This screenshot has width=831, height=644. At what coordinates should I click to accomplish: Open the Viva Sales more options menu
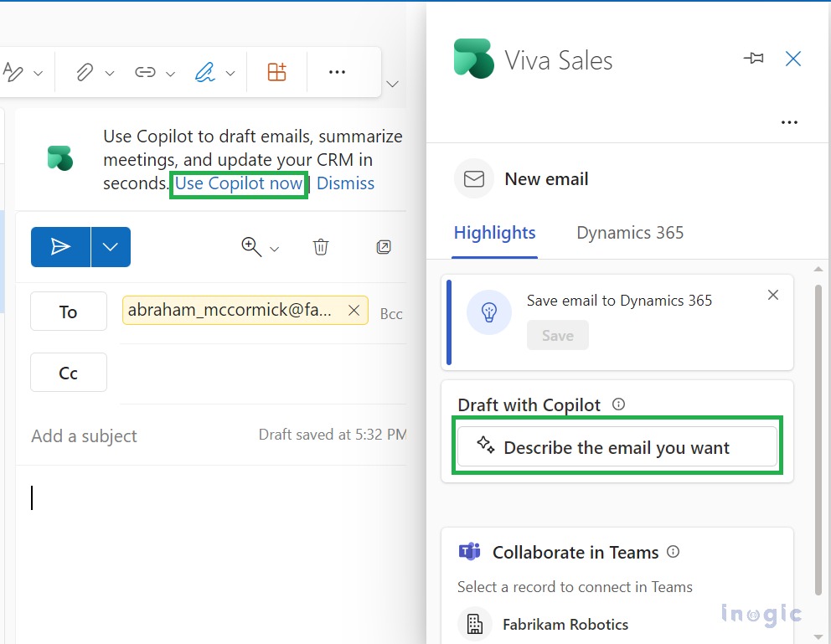tap(789, 121)
